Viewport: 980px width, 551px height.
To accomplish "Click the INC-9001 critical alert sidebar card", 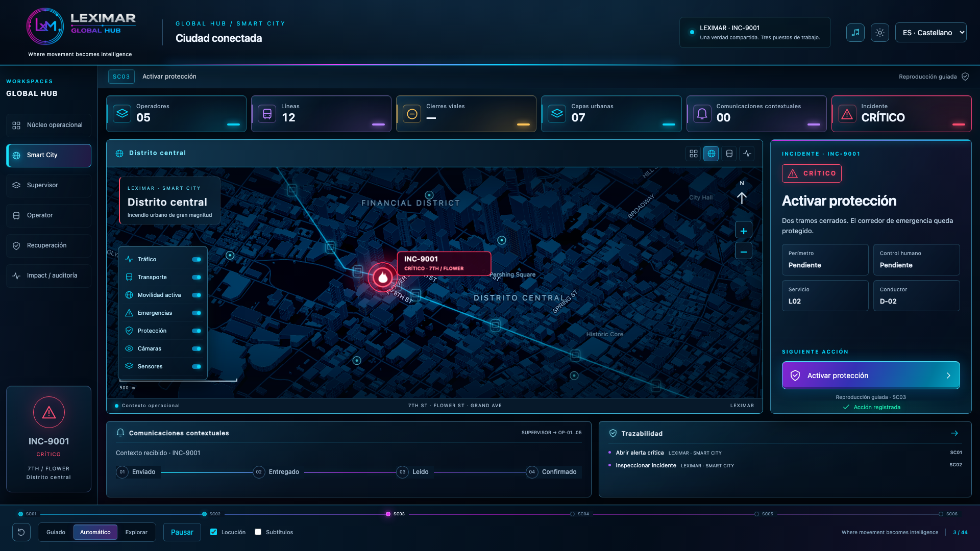I will pyautogui.click(x=48, y=439).
